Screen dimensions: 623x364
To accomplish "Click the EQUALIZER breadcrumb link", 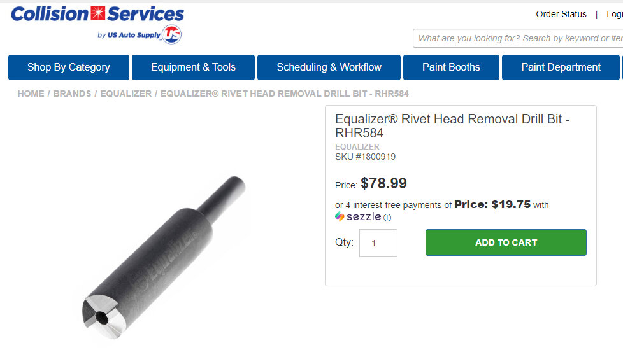I will [x=125, y=94].
